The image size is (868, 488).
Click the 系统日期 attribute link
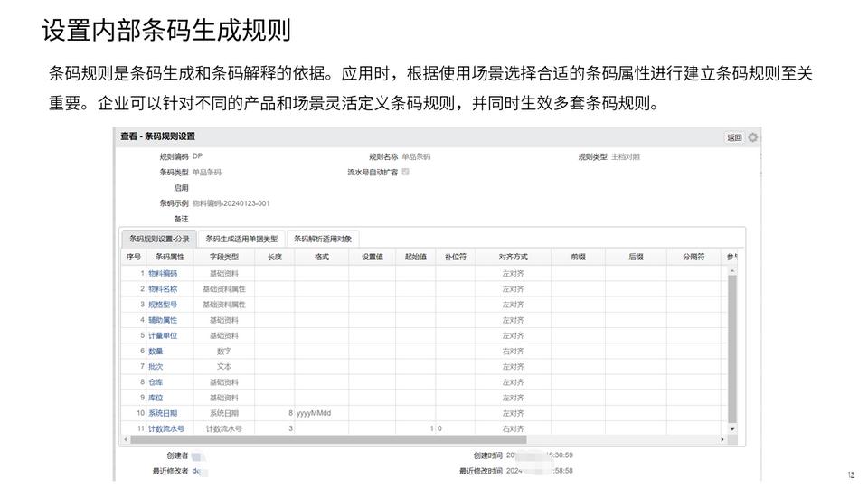tap(163, 413)
